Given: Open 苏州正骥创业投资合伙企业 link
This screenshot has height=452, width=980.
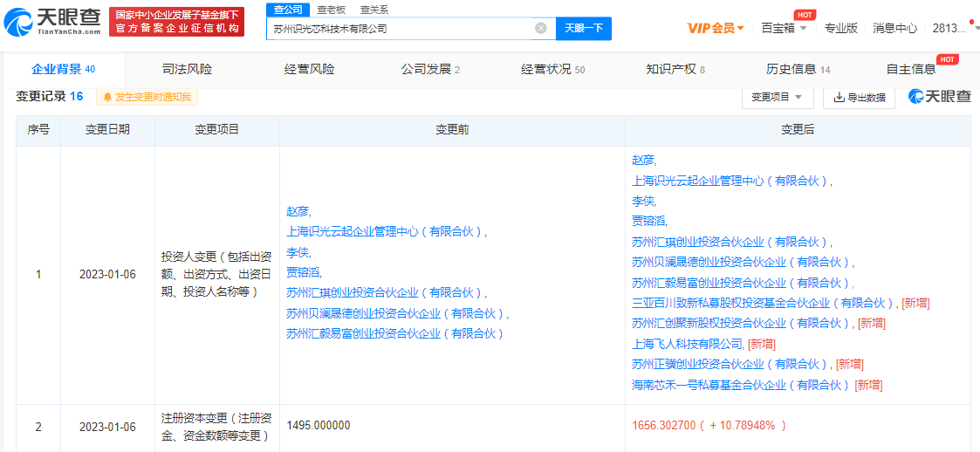Looking at the screenshot, I should (730, 364).
